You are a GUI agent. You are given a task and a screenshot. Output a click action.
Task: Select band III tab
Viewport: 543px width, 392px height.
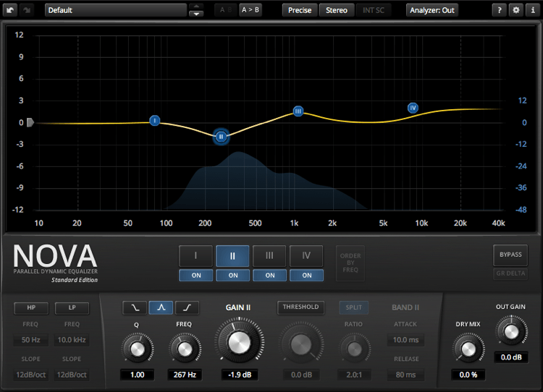tap(269, 256)
